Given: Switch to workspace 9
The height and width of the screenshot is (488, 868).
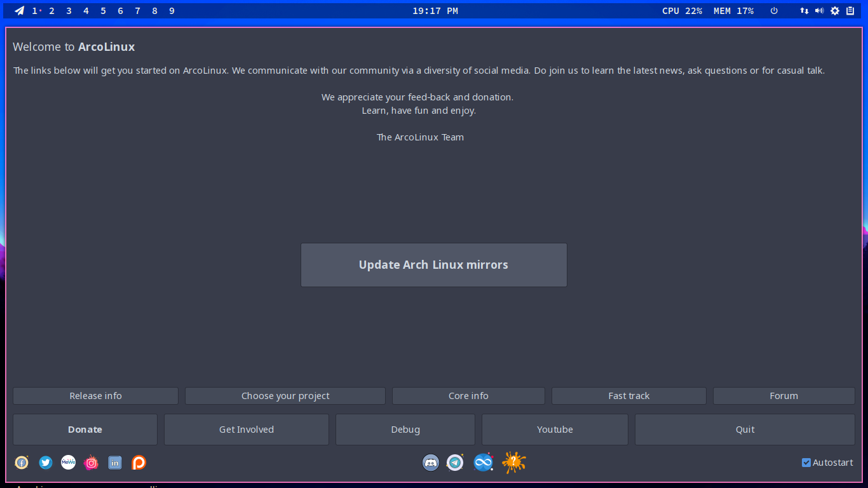Looking at the screenshot, I should [x=172, y=11].
